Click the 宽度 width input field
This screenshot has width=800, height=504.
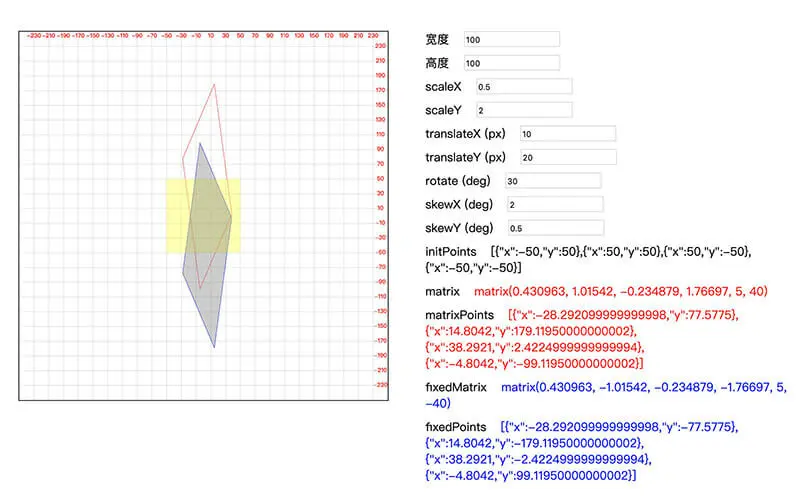click(x=512, y=39)
